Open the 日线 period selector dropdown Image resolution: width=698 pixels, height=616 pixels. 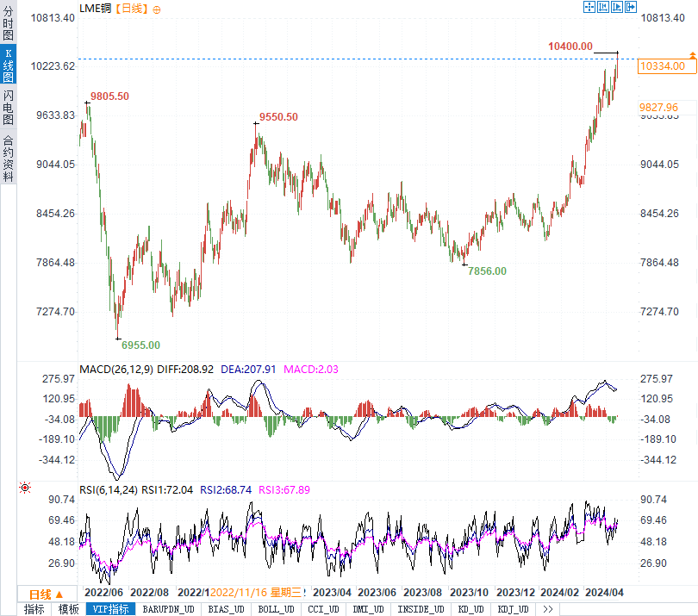47,594
